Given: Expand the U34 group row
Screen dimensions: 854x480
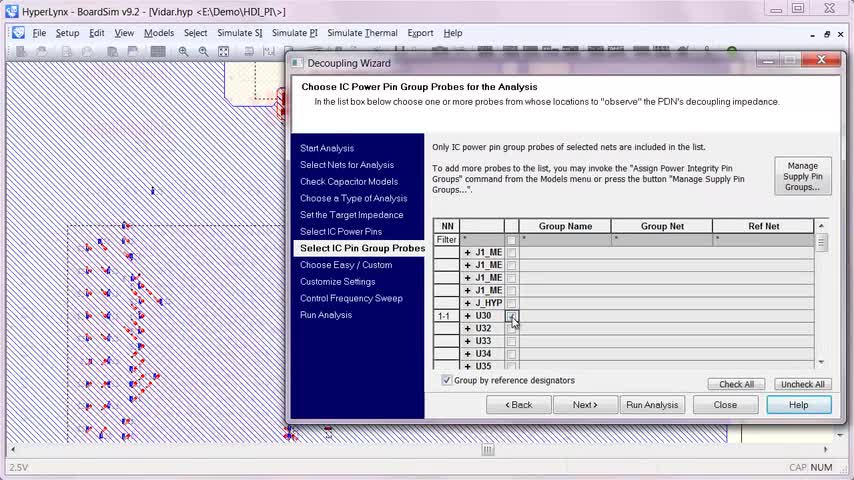Looking at the screenshot, I should (x=467, y=354).
